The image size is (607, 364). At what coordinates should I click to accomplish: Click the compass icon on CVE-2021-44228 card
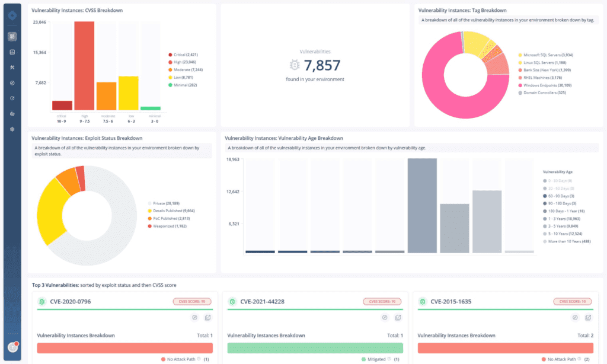coord(385,318)
